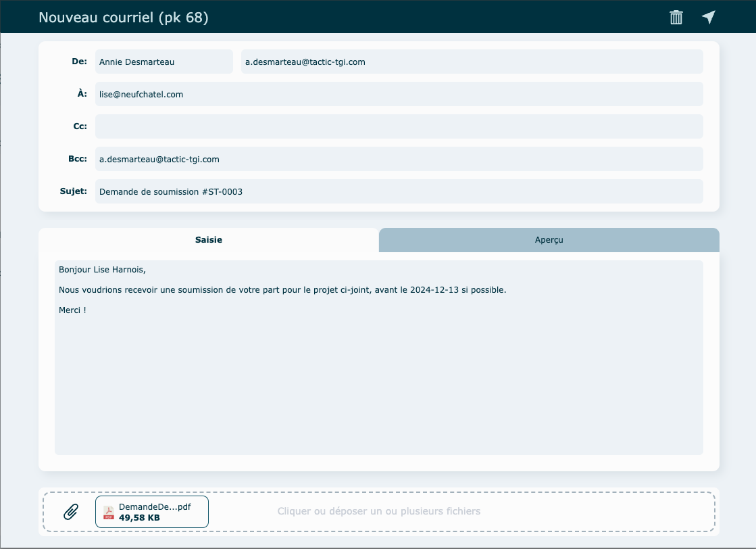Viewport: 756px width, 549px height.
Task: Edit the Sujet subject field
Action: [399, 191]
